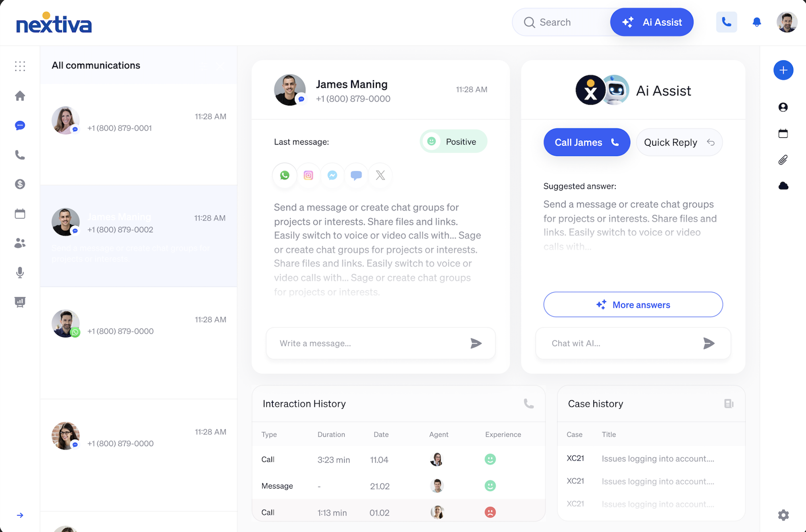Select Instagram channel icon
Screen dimensions: 806x532
coord(308,175)
